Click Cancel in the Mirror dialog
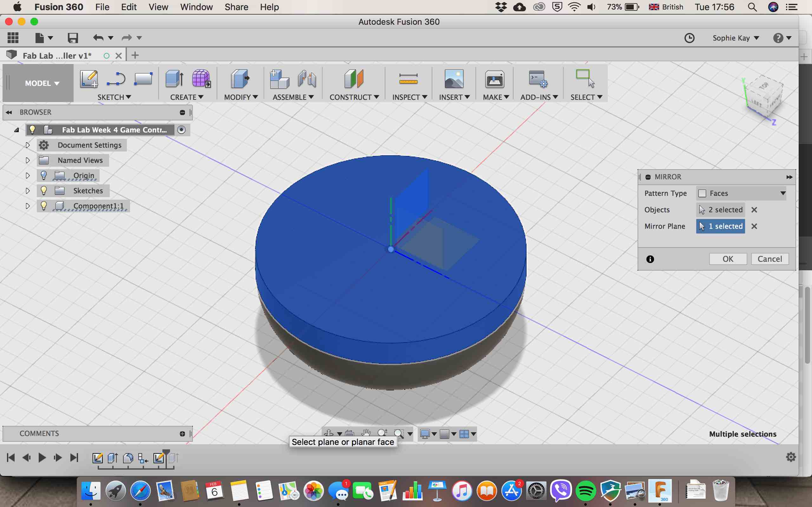 (769, 259)
